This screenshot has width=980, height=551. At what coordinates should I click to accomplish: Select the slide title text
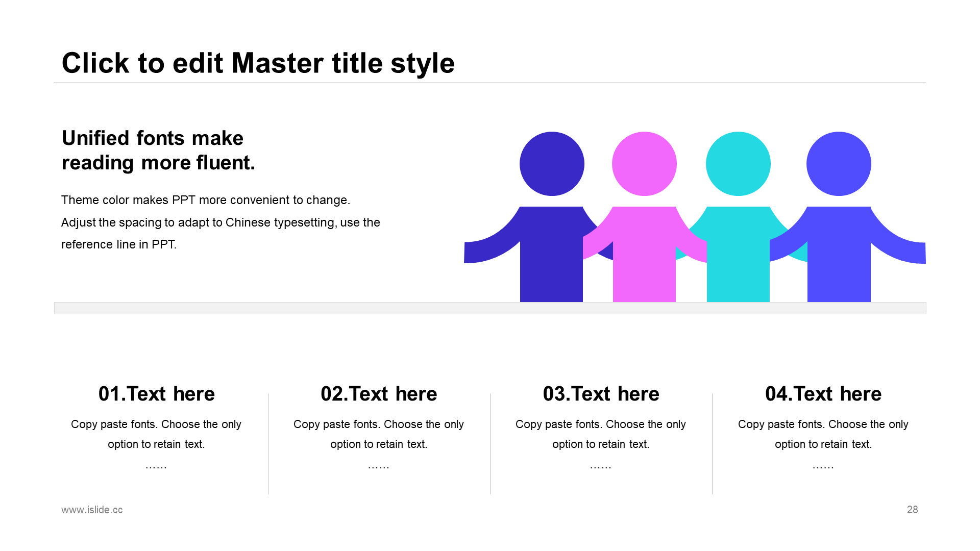pyautogui.click(x=258, y=63)
